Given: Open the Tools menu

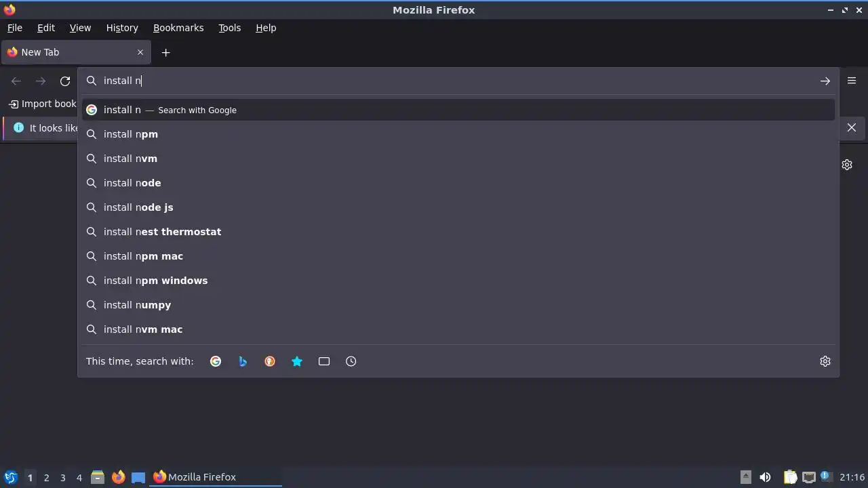Looking at the screenshot, I should click(229, 28).
